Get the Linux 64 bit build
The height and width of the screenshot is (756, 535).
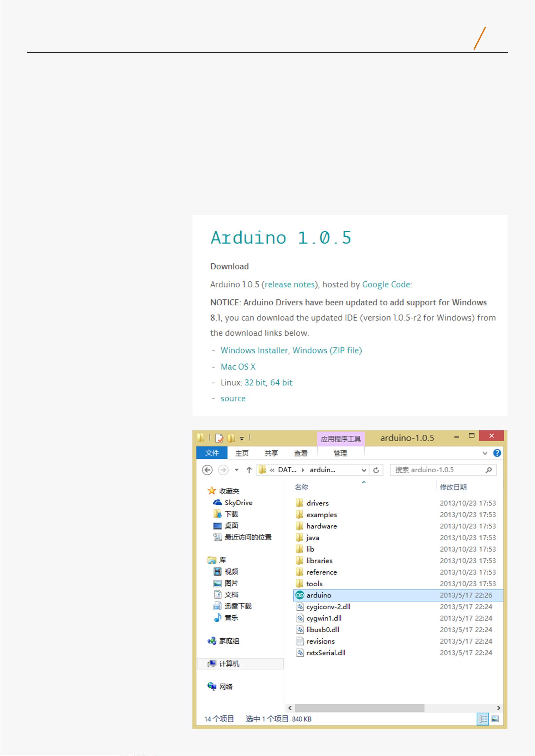tap(281, 383)
